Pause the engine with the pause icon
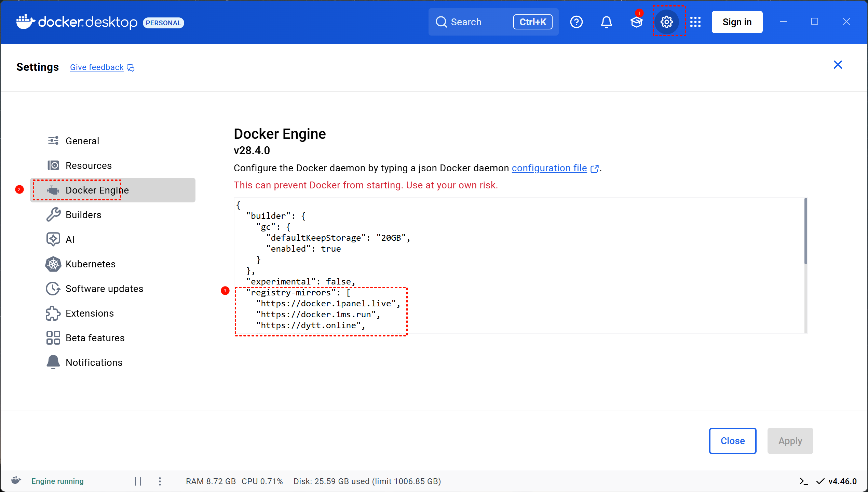 [x=138, y=481]
